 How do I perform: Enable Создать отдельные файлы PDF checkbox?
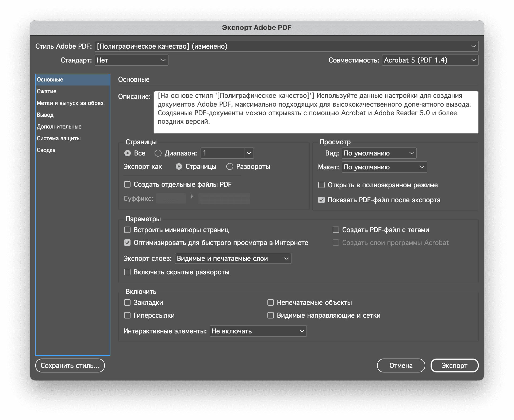coord(127,184)
